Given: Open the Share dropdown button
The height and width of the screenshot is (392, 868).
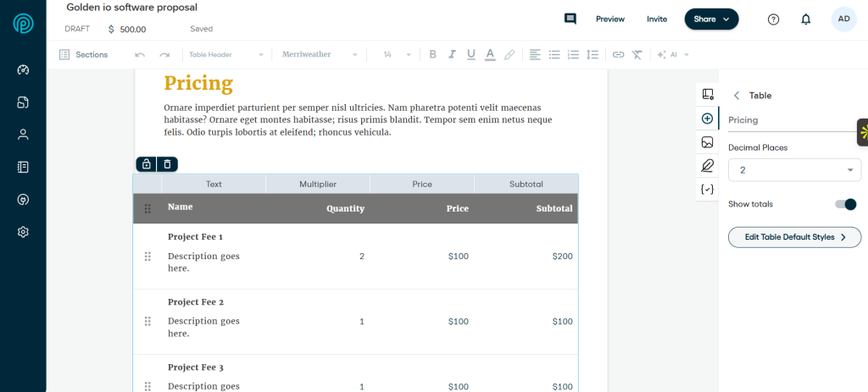Looking at the screenshot, I should coord(711,19).
